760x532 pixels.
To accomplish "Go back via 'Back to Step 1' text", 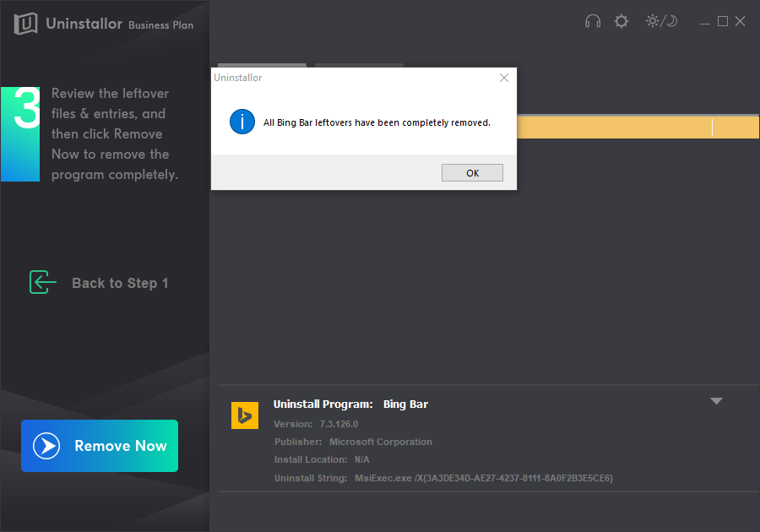I will (x=120, y=283).
